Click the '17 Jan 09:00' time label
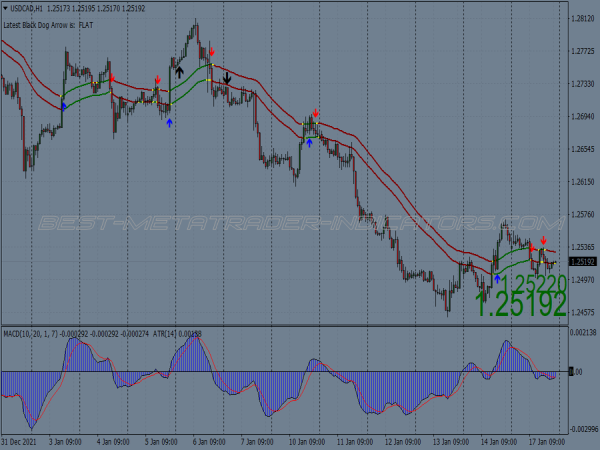Viewport: 600px width, 450px height. (547, 442)
